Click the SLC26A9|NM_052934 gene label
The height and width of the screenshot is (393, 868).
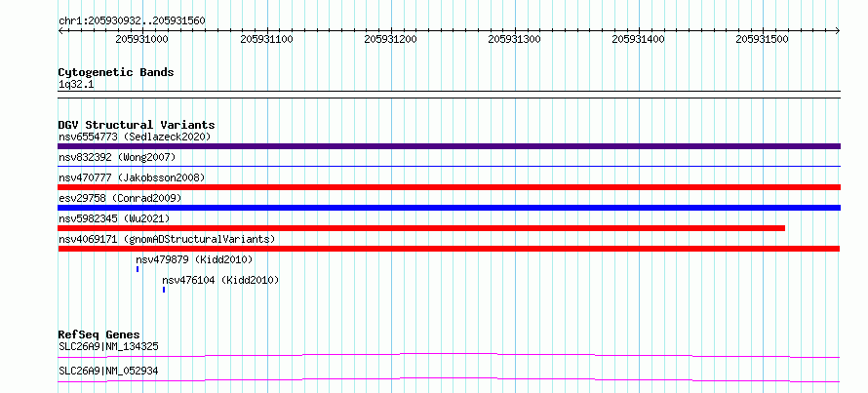[108, 371]
